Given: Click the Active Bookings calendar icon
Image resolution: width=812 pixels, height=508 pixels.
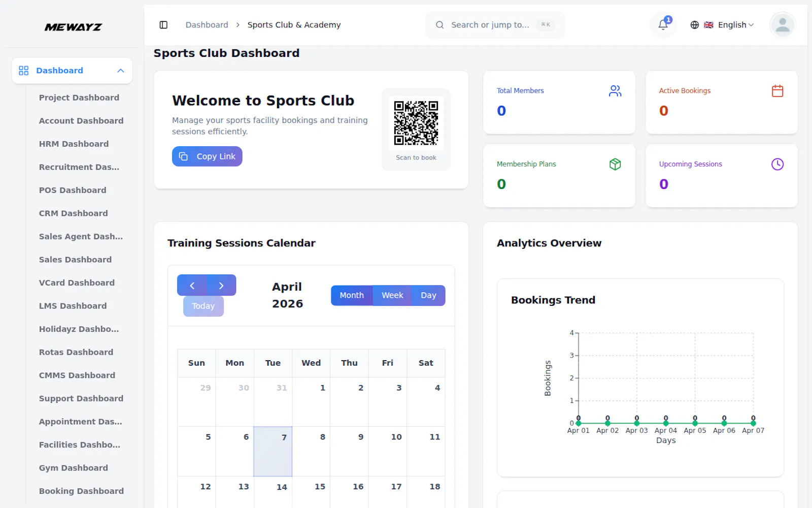Looking at the screenshot, I should pyautogui.click(x=777, y=91).
